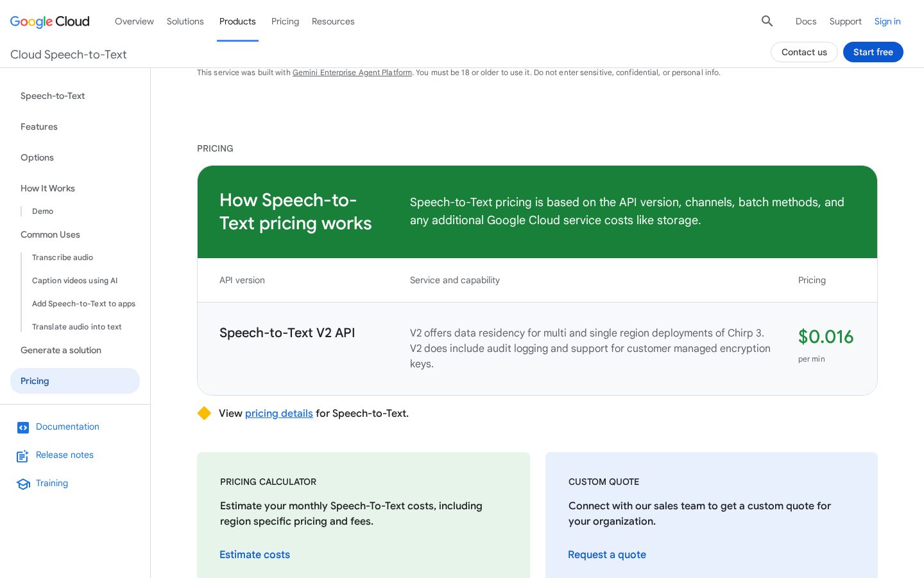
Task: Click the Estimate costs link
Action: point(255,554)
